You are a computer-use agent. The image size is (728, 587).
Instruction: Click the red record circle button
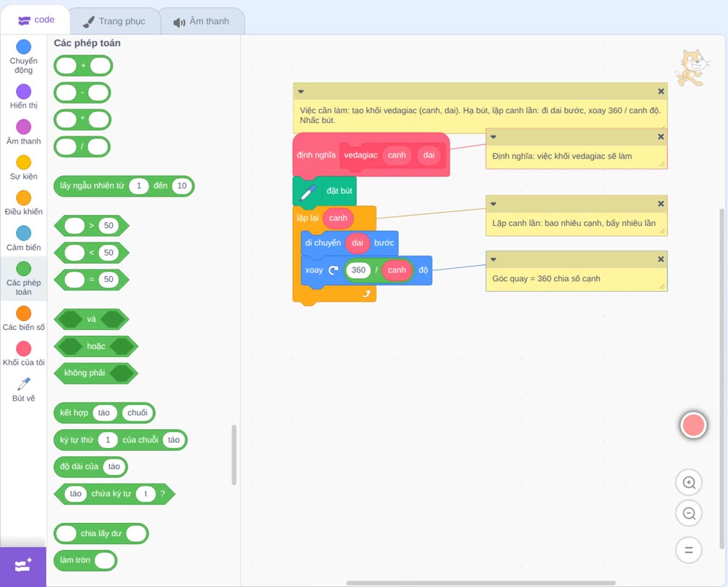(693, 425)
